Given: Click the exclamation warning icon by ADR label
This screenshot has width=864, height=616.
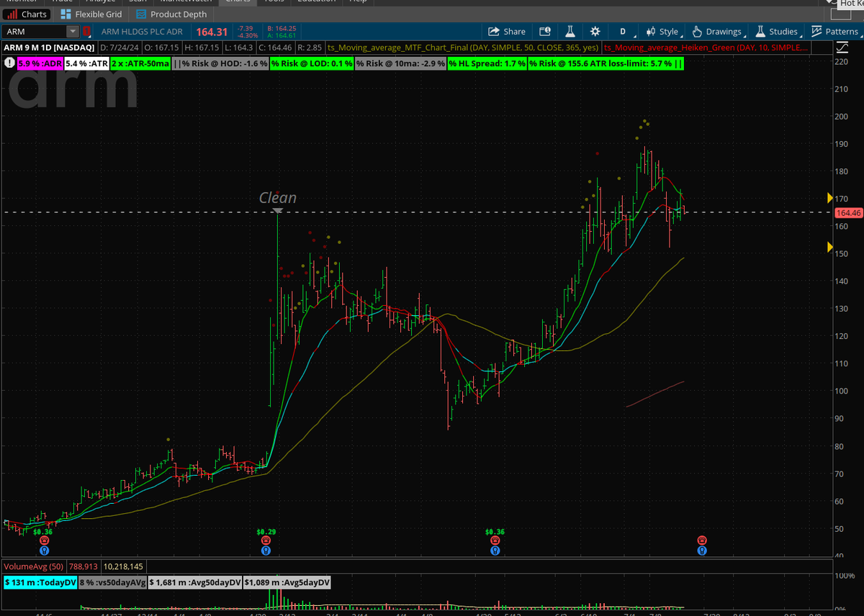Looking at the screenshot, I should 9,63.
